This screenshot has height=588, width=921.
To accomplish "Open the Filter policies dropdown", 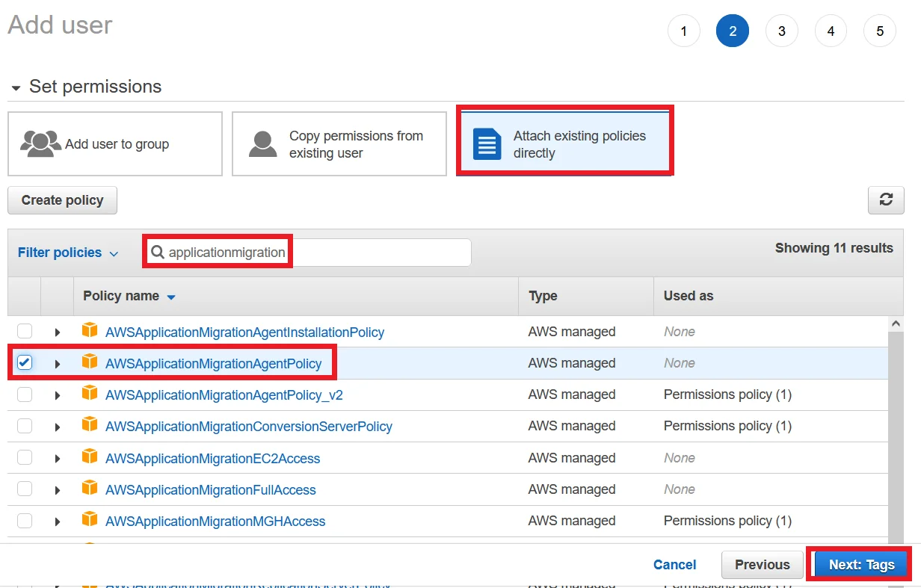I will tap(68, 253).
